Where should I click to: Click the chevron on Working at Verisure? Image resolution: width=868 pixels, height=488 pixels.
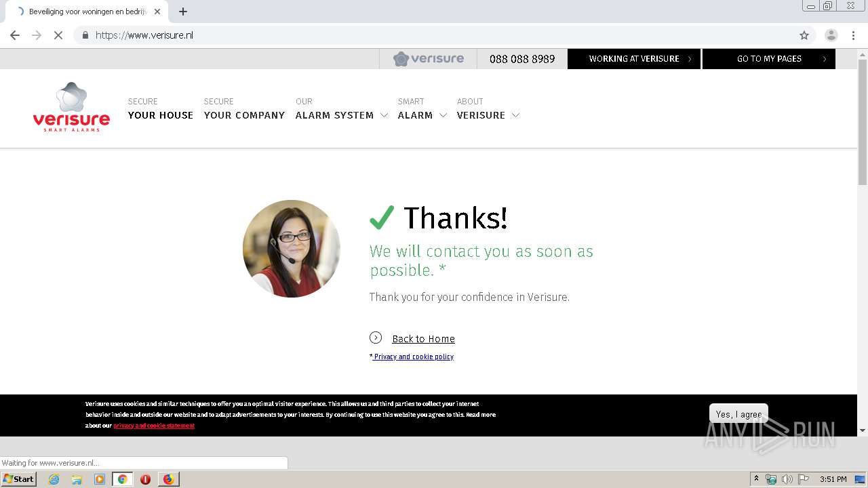tap(690, 59)
